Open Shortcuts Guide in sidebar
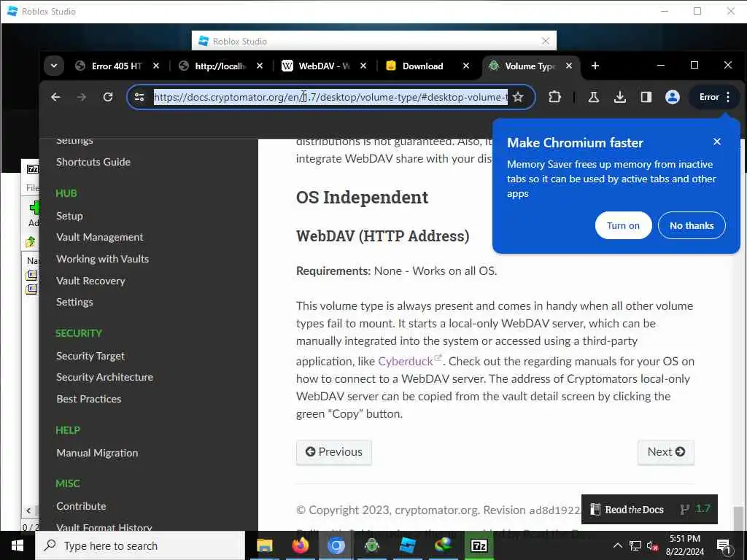This screenshot has width=747, height=560. tap(93, 162)
